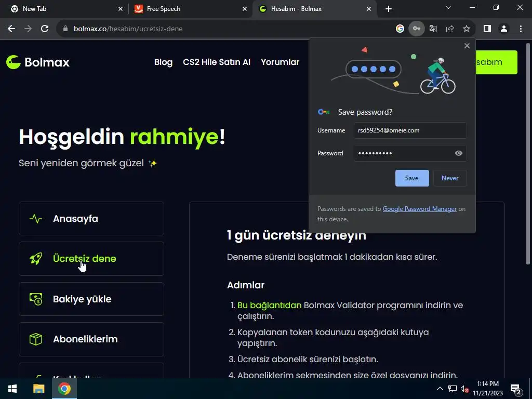Reload the Bolmax page
The height and width of the screenshot is (399, 532).
point(45,29)
